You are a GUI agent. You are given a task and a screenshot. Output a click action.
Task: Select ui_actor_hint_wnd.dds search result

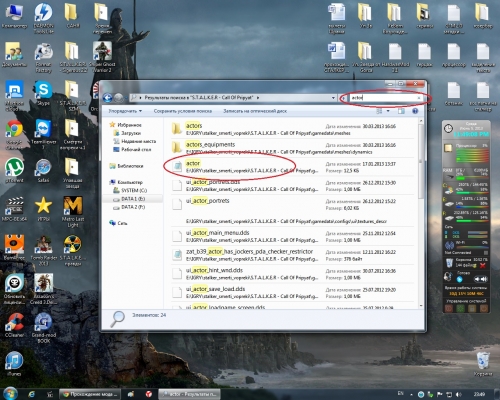coord(293,273)
